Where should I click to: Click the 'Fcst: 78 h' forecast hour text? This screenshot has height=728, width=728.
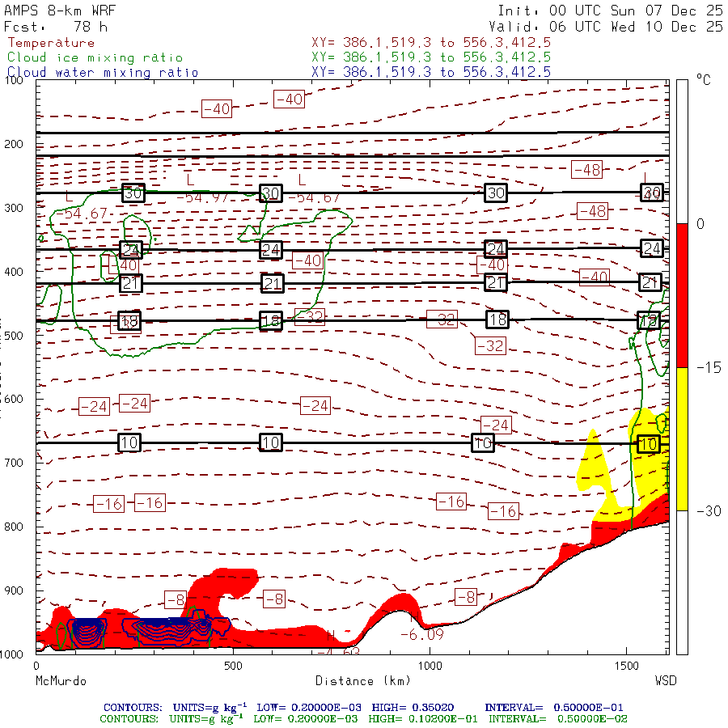click(56, 27)
